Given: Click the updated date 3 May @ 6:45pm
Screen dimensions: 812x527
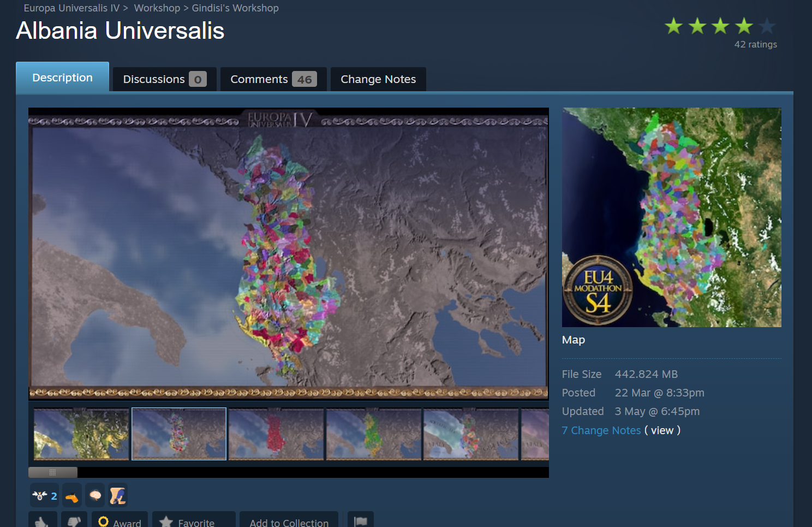Looking at the screenshot, I should click(657, 411).
